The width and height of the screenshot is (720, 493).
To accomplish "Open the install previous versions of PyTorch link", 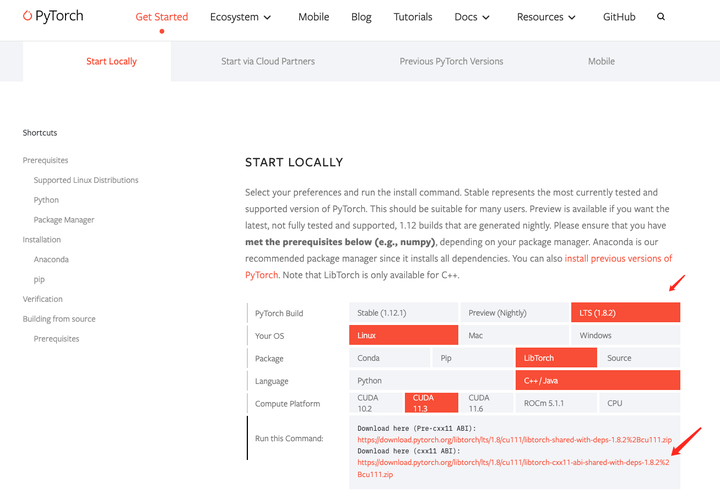I will coord(618,259).
